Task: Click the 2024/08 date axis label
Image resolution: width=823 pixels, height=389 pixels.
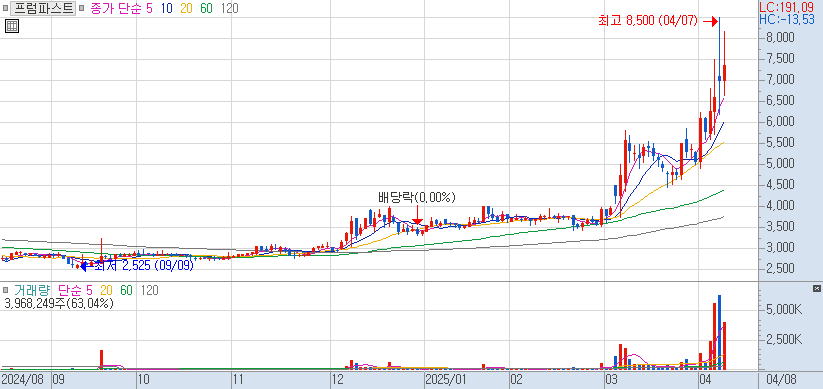Action: [23, 379]
